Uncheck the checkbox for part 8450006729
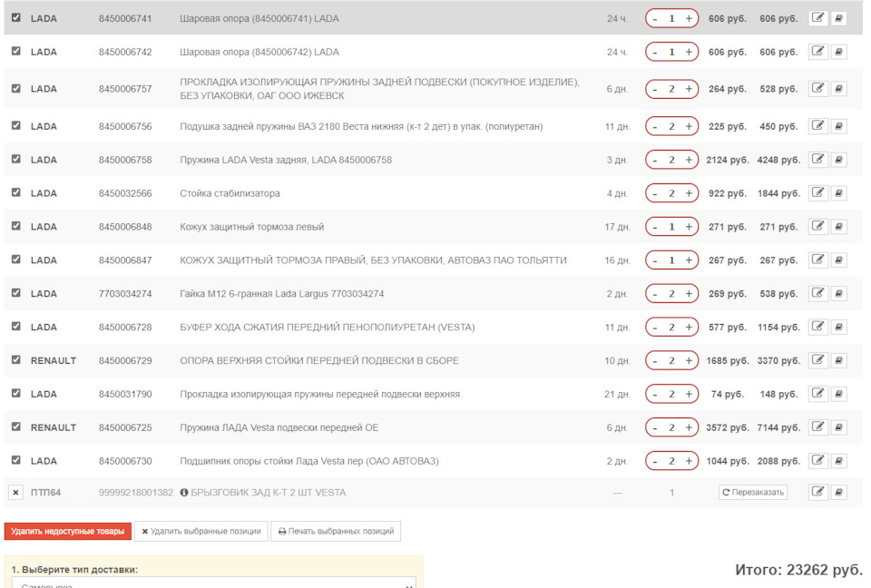Image resolution: width=871 pixels, height=588 pixels. pos(16,359)
